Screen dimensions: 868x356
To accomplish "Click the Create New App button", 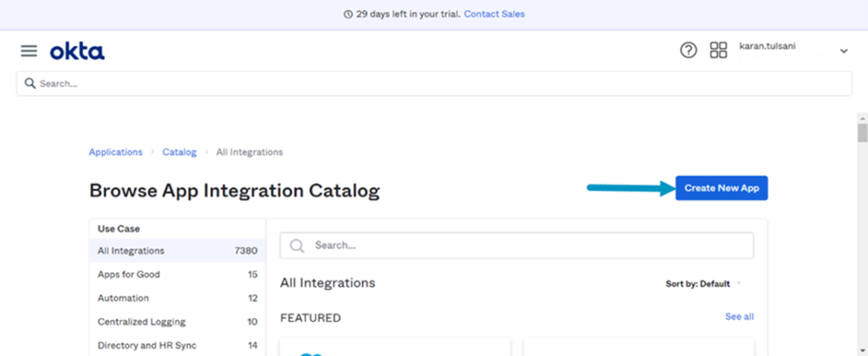I will 721,188.
